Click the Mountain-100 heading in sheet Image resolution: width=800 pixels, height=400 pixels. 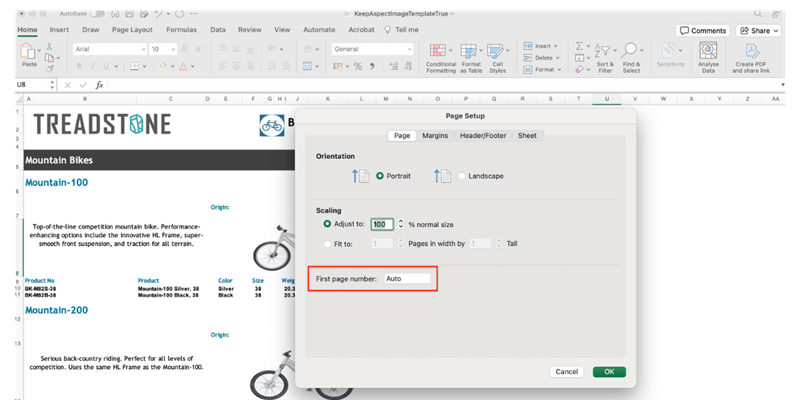56,183
